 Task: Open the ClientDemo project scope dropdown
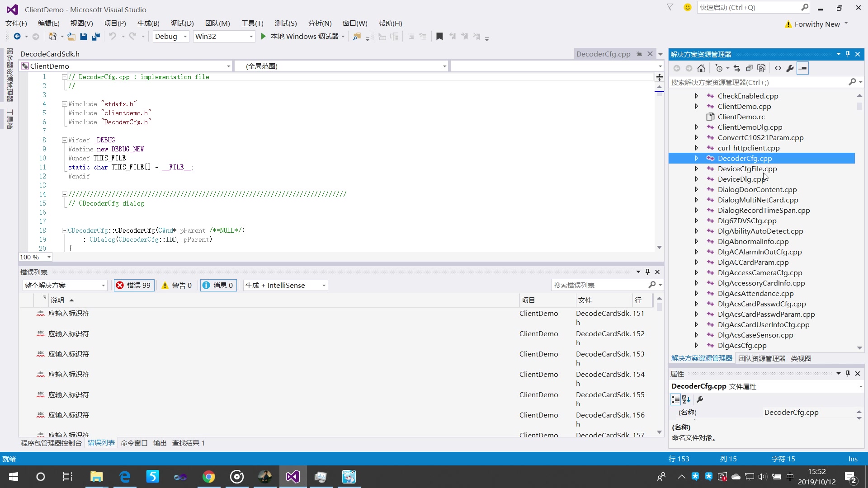(126, 66)
